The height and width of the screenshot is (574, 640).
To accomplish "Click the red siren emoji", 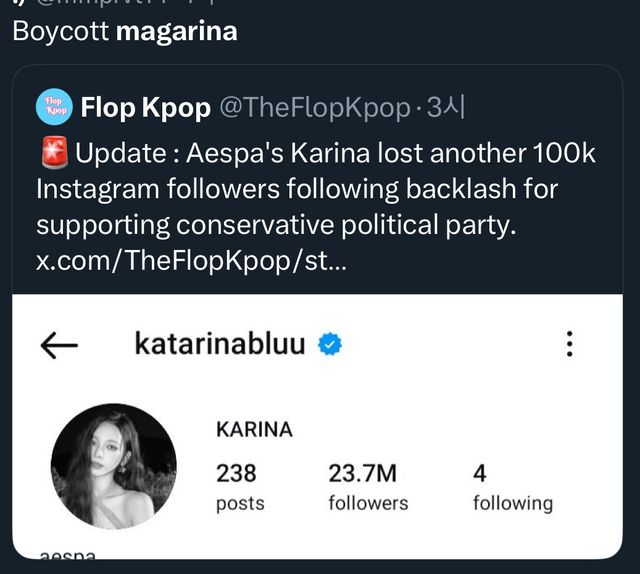I will pyautogui.click(x=54, y=155).
